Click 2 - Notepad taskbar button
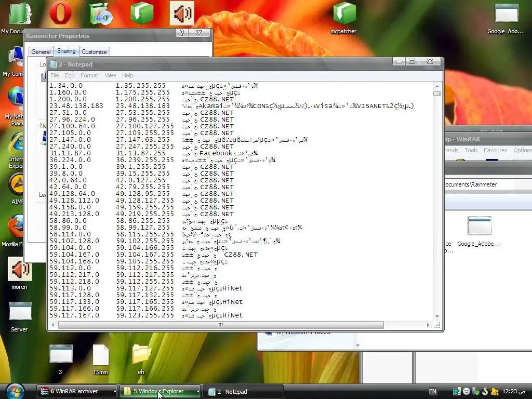Image resolution: width=532 pixels, height=399 pixels. point(243,392)
